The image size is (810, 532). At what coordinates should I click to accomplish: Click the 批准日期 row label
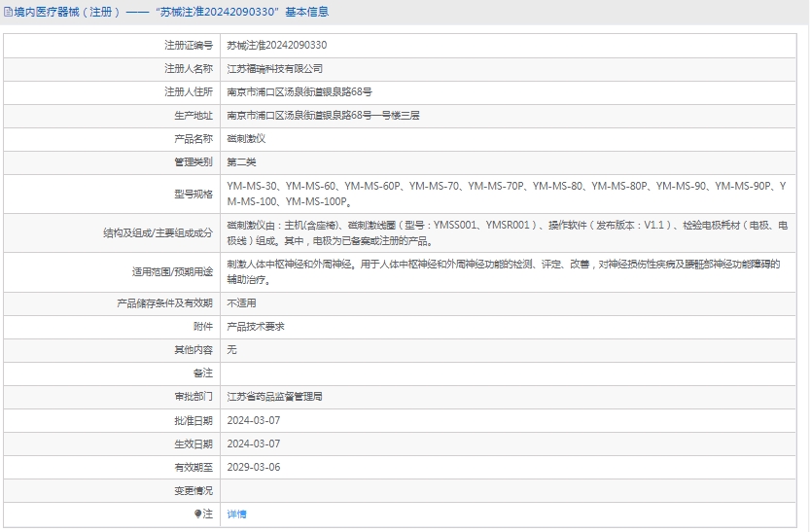pyautogui.click(x=194, y=420)
